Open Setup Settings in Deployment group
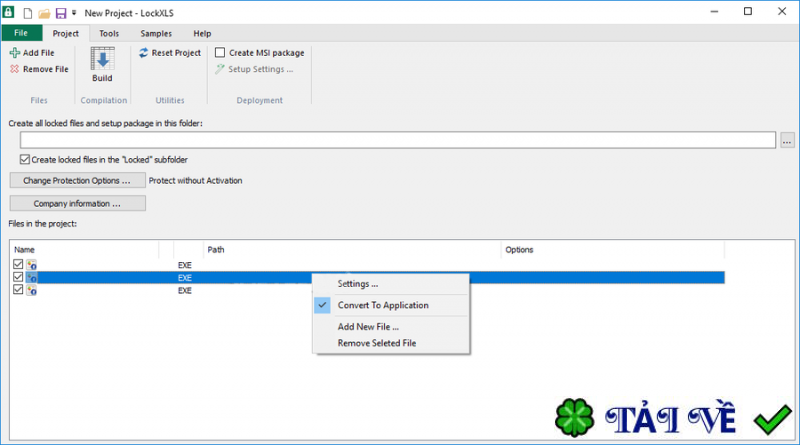 (x=255, y=69)
